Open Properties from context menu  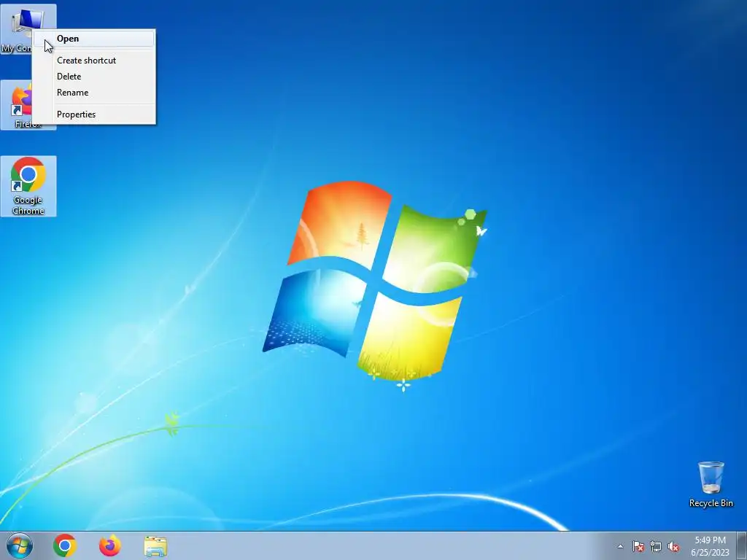point(94,114)
